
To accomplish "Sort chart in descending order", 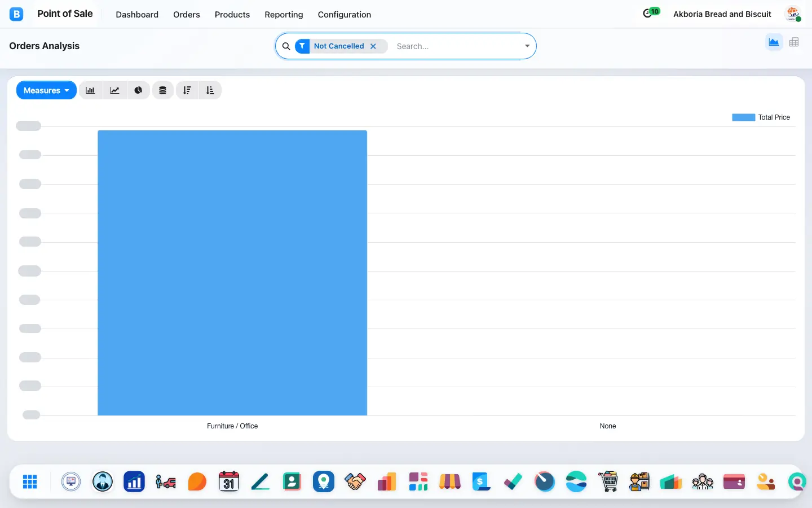I will tap(187, 90).
